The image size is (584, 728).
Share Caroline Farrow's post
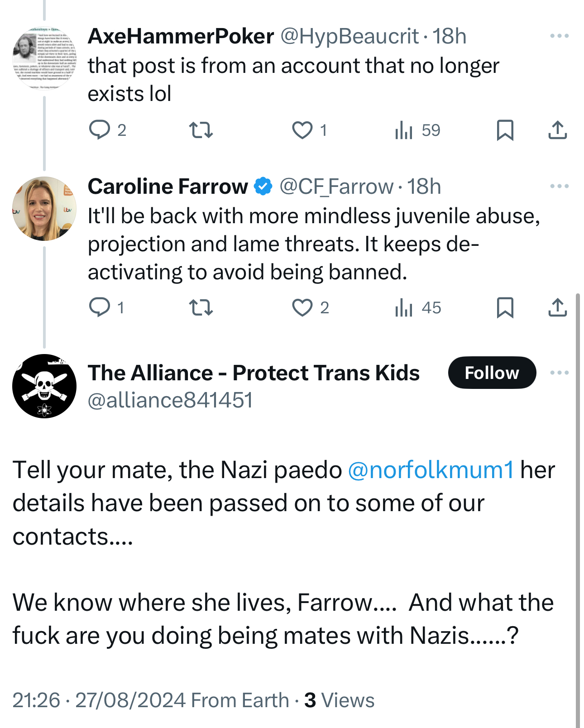pyautogui.click(x=557, y=307)
